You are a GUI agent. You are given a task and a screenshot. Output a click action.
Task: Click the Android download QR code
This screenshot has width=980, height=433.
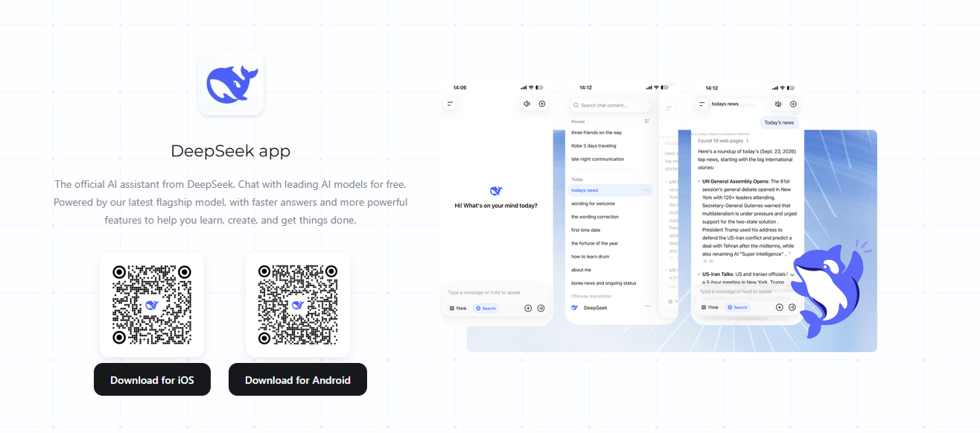[298, 305]
